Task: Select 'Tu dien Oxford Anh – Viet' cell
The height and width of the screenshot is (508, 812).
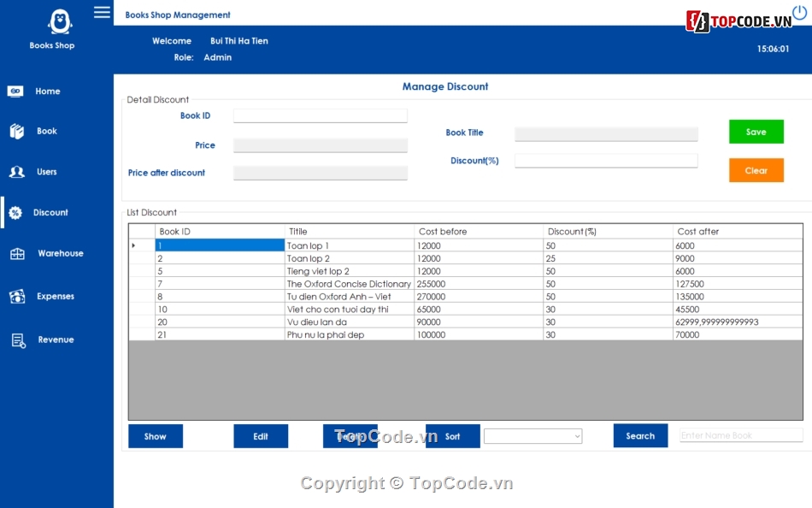Action: pyautogui.click(x=349, y=297)
